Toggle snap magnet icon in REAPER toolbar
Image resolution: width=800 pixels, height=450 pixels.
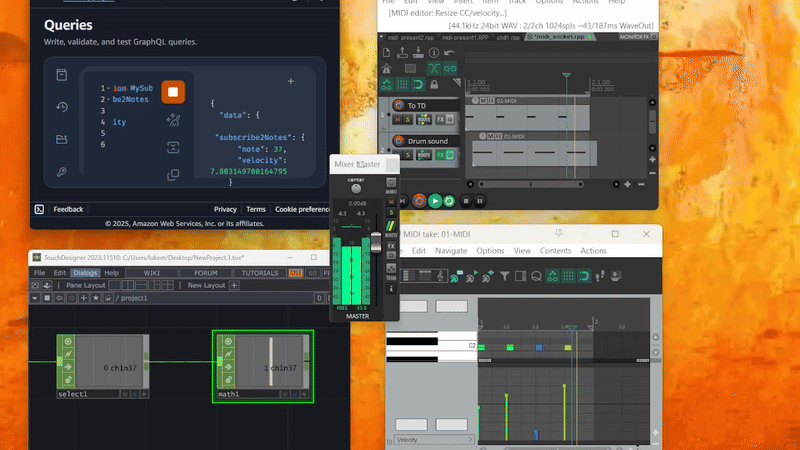pyautogui.click(x=418, y=84)
